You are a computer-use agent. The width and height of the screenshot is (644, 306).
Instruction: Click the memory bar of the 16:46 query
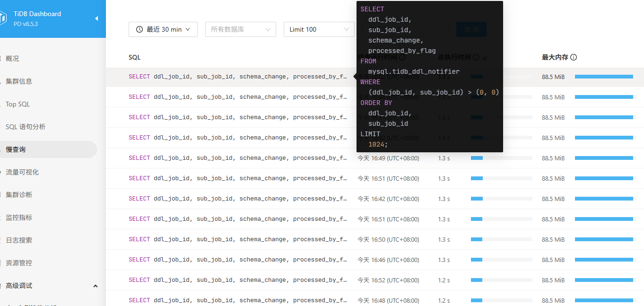604,260
